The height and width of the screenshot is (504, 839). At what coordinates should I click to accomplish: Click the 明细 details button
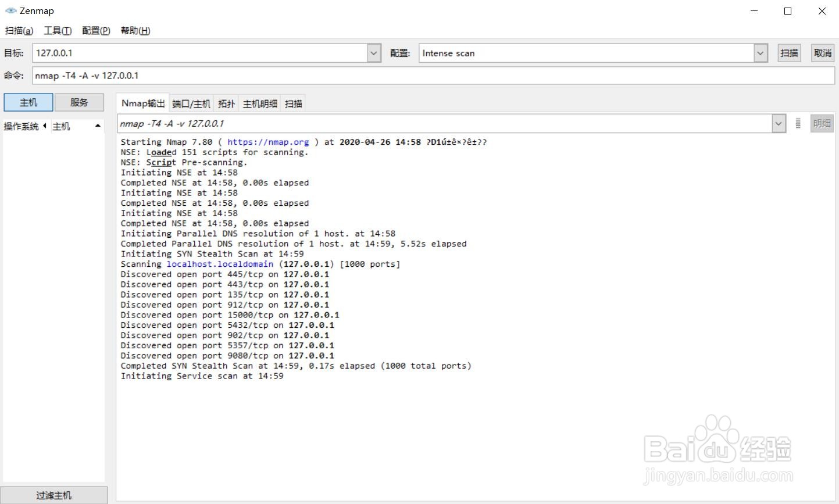pos(822,123)
